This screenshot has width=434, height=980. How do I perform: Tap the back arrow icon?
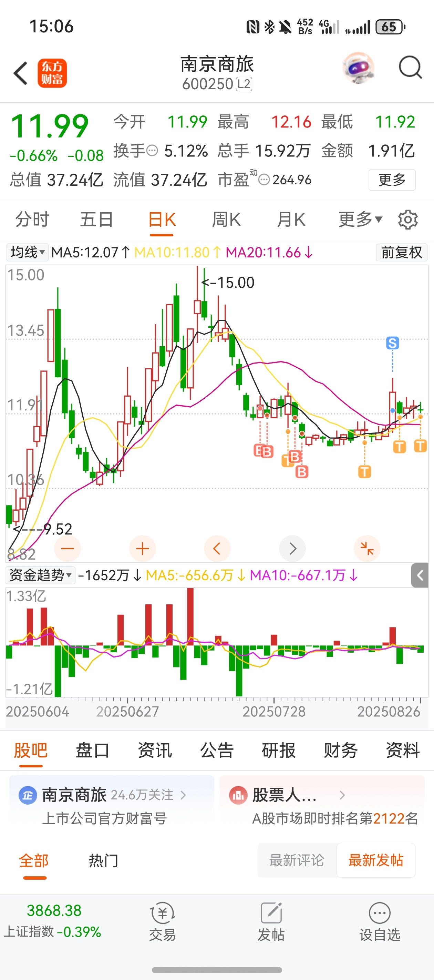tap(21, 73)
